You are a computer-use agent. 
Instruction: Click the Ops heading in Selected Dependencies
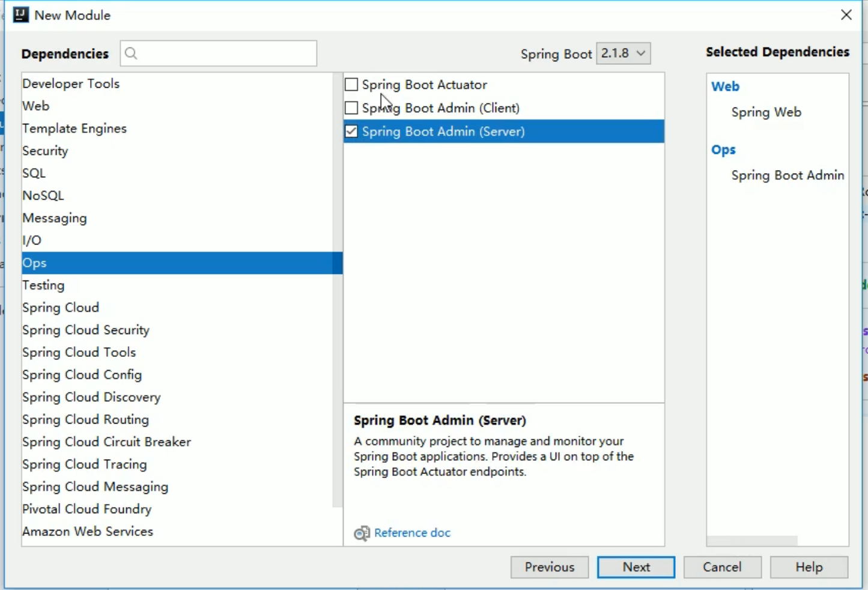tap(723, 150)
